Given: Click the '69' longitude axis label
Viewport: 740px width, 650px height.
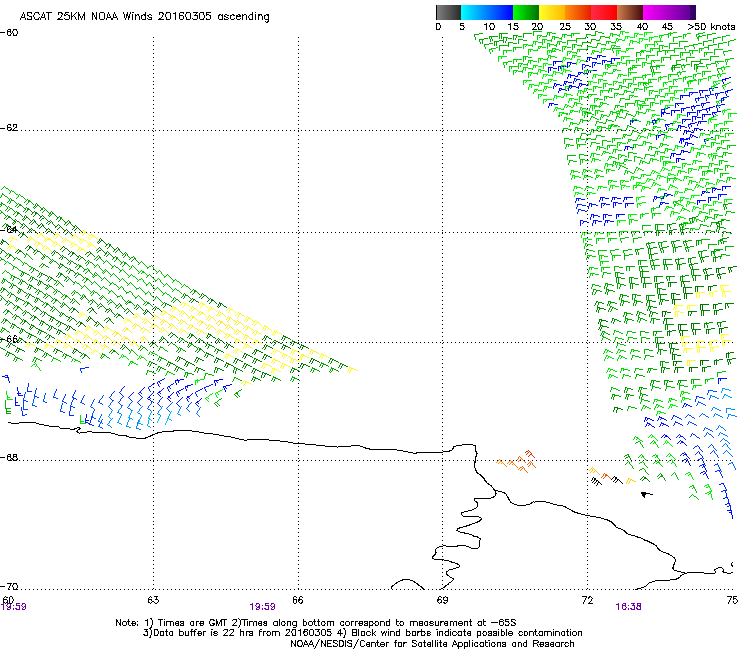Looking at the screenshot, I should pyautogui.click(x=442, y=600).
